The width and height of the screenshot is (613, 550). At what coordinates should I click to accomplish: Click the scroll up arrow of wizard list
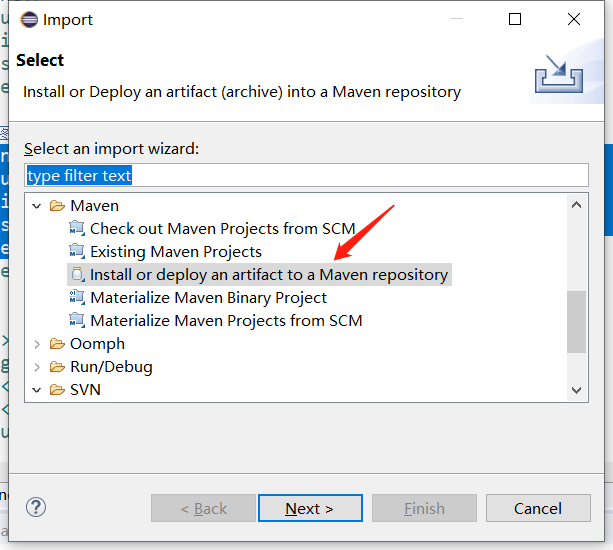coord(576,205)
